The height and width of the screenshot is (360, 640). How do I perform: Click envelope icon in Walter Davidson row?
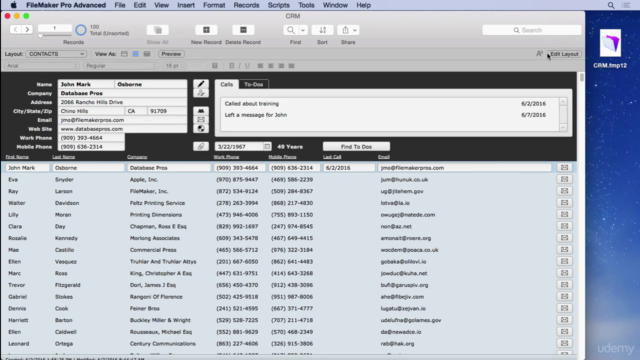point(564,202)
